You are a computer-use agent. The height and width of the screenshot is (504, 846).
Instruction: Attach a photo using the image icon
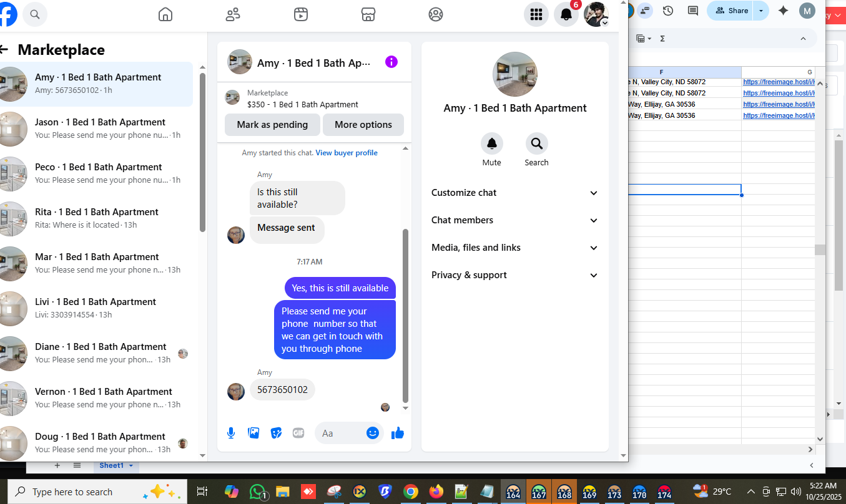tap(253, 433)
